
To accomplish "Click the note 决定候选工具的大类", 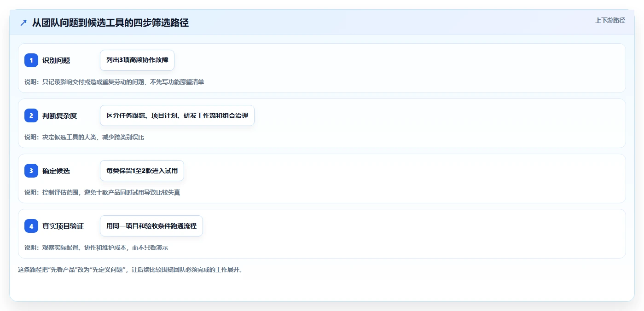I will (x=84, y=137).
